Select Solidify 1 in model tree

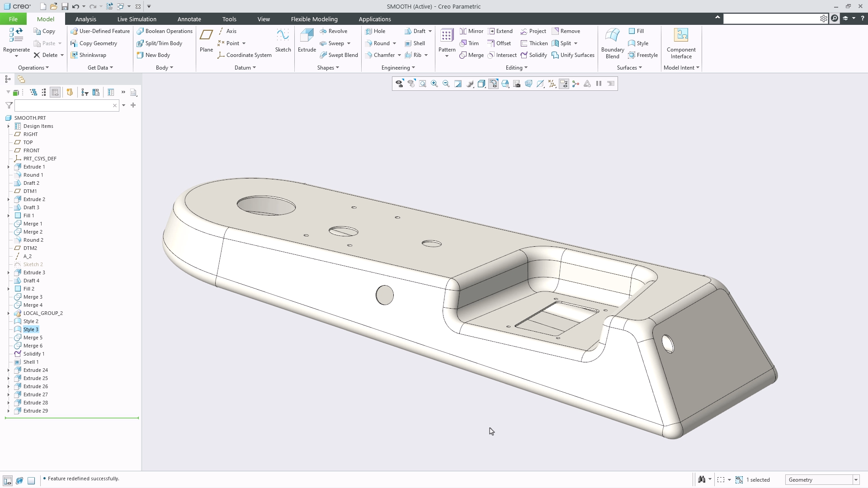click(34, 354)
